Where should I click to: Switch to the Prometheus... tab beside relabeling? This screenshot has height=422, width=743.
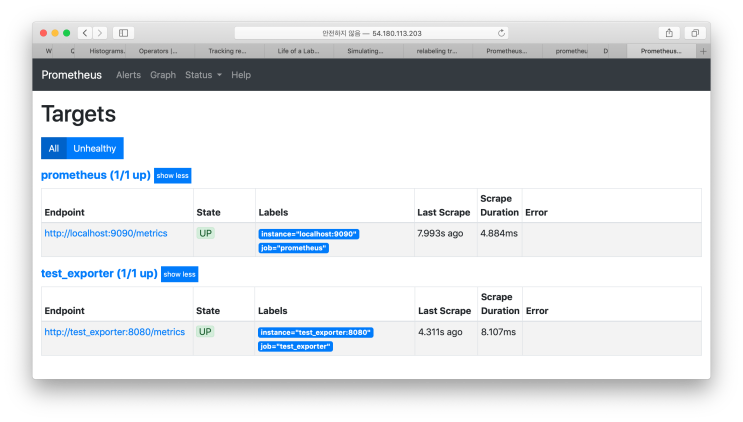[x=507, y=51]
